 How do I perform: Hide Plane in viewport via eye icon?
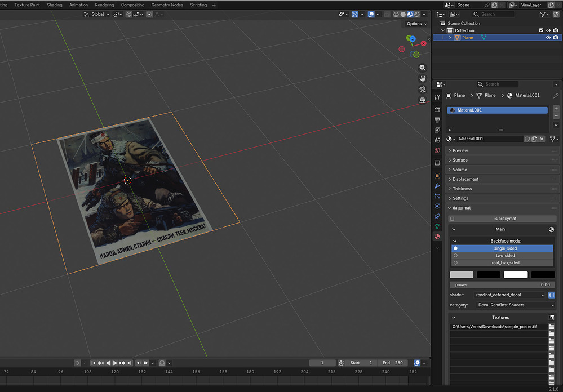coord(548,38)
